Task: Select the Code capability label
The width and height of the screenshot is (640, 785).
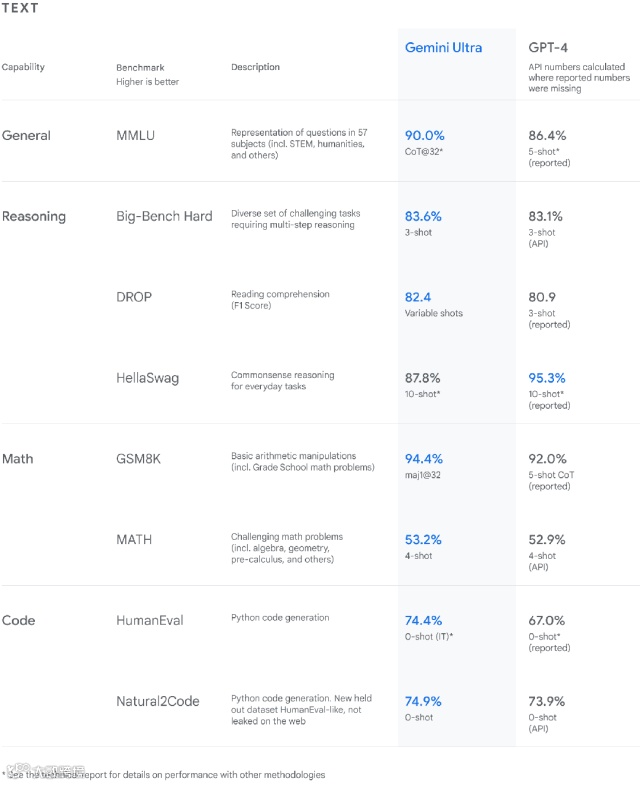Action: coord(19,620)
